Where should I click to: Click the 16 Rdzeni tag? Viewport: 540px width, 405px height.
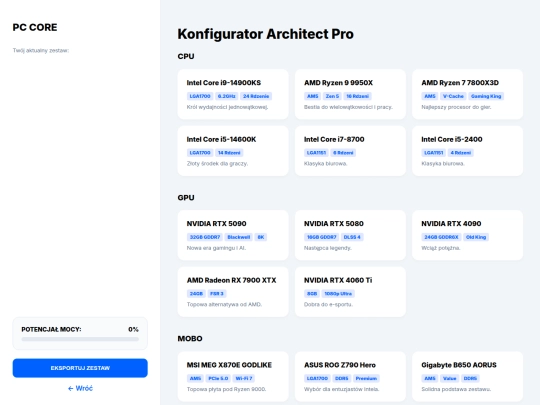(357, 96)
